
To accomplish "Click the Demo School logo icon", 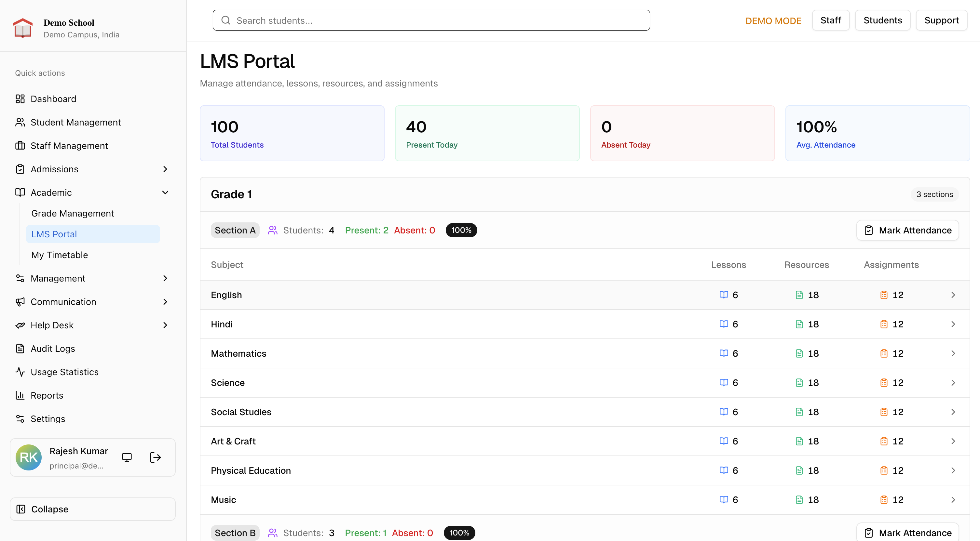I will pyautogui.click(x=23, y=28).
